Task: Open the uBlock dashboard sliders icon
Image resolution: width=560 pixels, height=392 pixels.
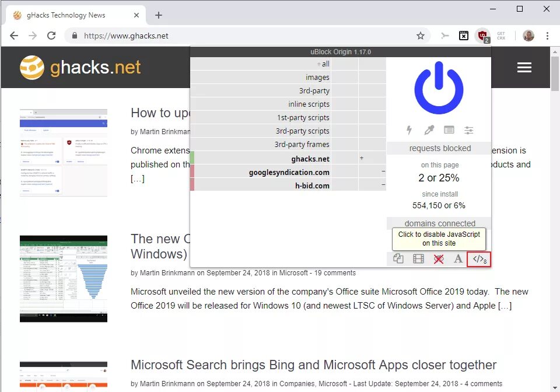Action: [x=468, y=130]
